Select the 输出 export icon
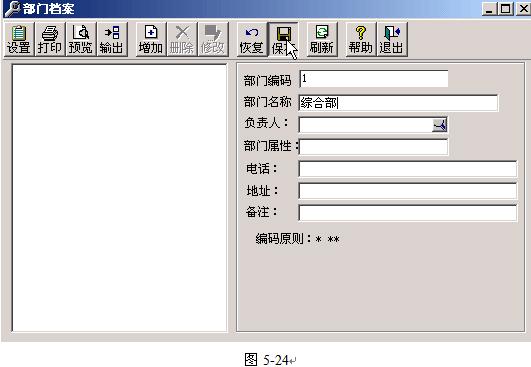Screen dimensions: 531x367 (112, 39)
